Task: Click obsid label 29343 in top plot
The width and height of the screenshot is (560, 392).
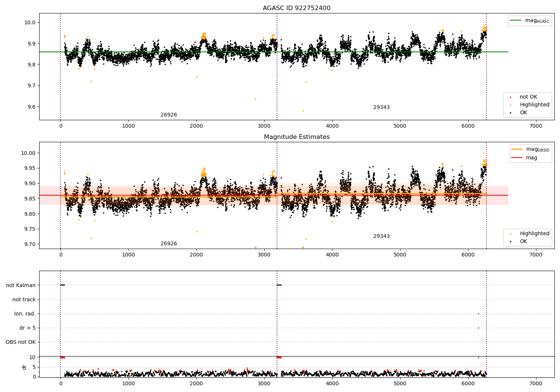Action: [382, 108]
